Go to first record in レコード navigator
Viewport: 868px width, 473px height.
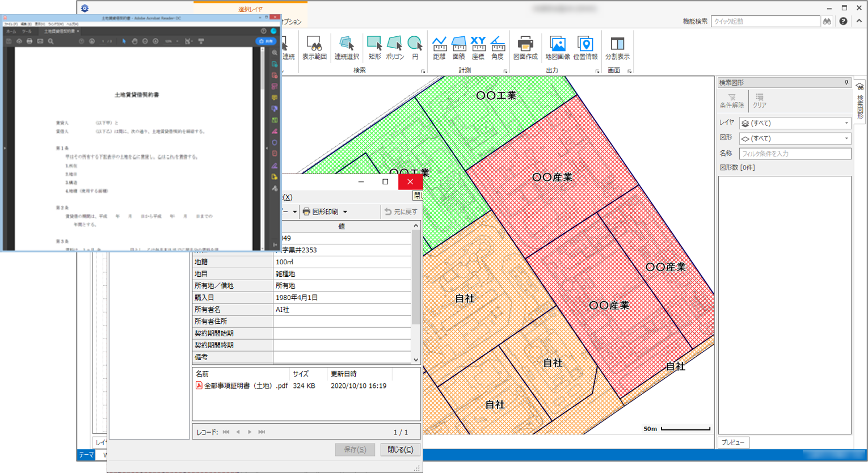pyautogui.click(x=226, y=432)
